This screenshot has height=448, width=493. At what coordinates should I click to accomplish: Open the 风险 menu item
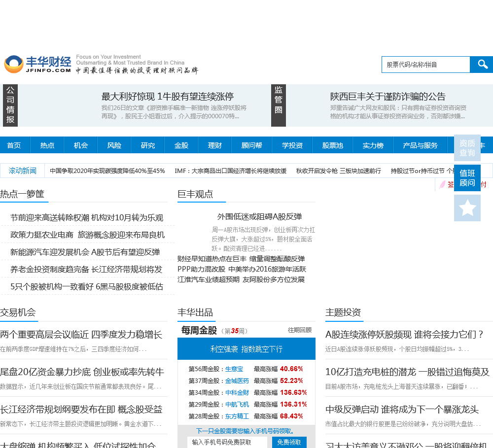[x=114, y=145]
